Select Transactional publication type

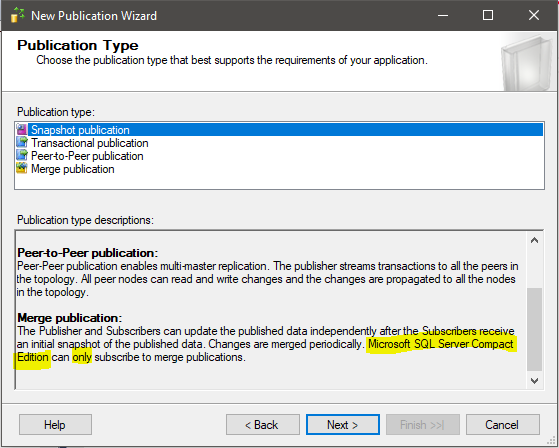tap(89, 143)
